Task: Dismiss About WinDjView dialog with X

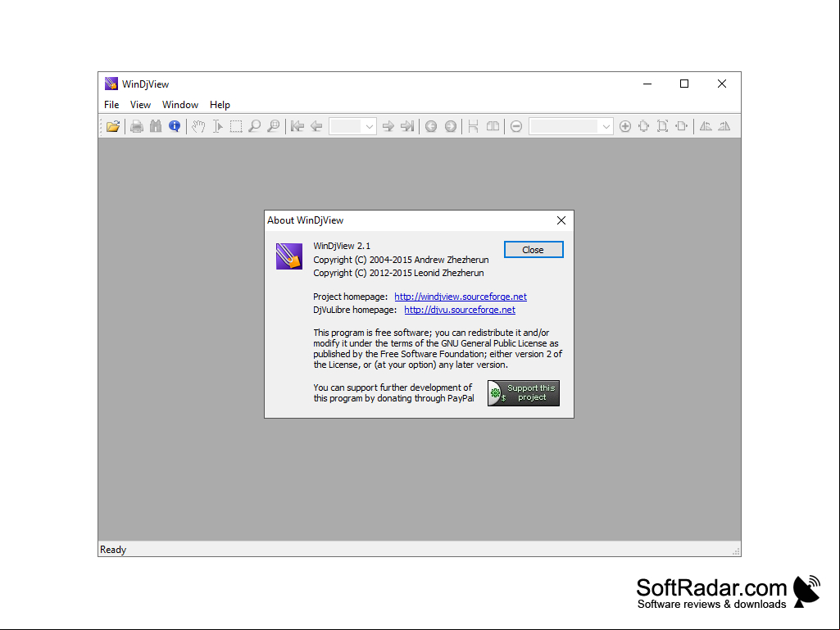Action: point(561,220)
